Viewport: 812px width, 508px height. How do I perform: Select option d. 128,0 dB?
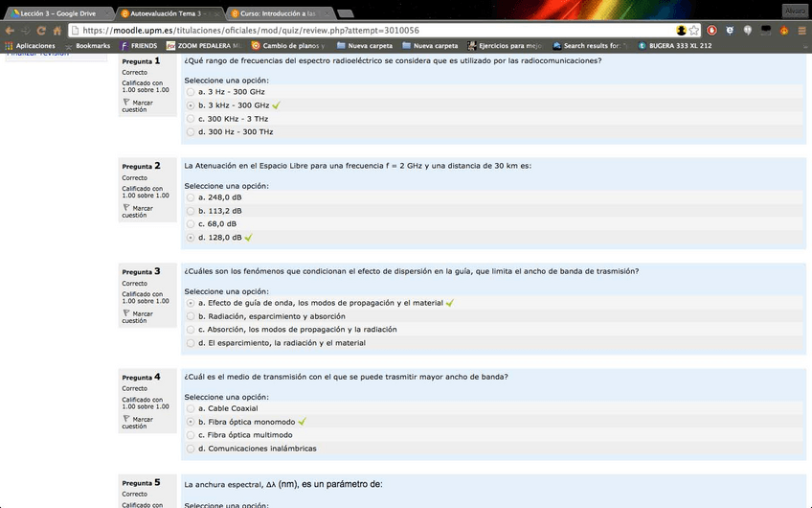[191, 238]
